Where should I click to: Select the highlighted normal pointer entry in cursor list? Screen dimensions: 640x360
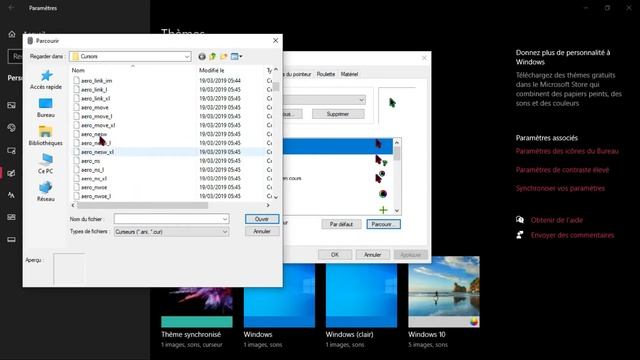pos(338,146)
